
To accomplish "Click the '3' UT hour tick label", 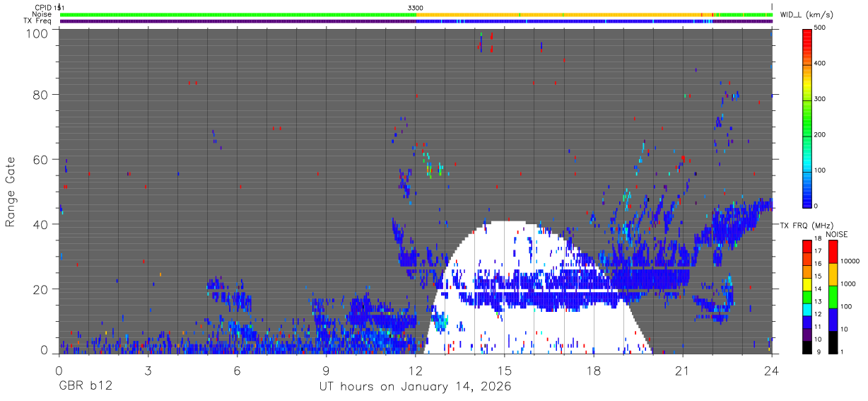I will (x=148, y=370).
